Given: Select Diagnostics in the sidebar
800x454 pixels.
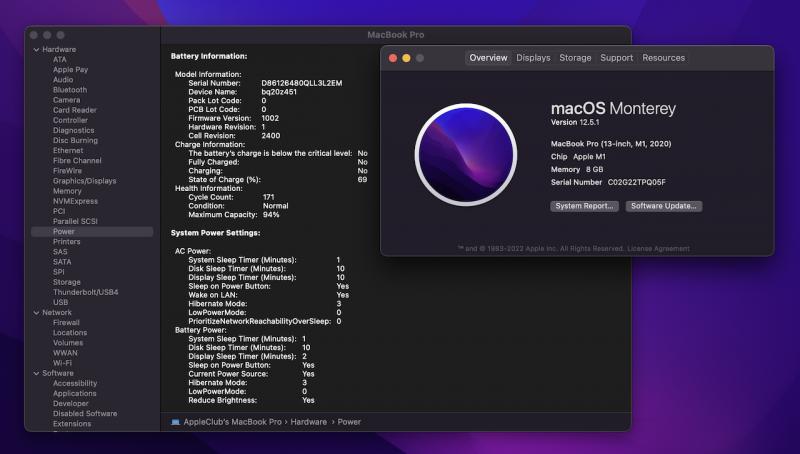Looking at the screenshot, I should tap(73, 131).
